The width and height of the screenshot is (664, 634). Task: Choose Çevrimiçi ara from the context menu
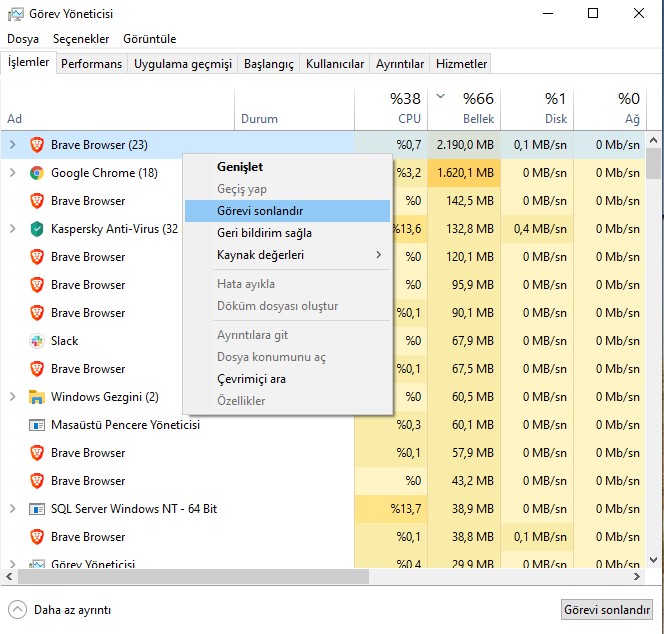click(251, 379)
